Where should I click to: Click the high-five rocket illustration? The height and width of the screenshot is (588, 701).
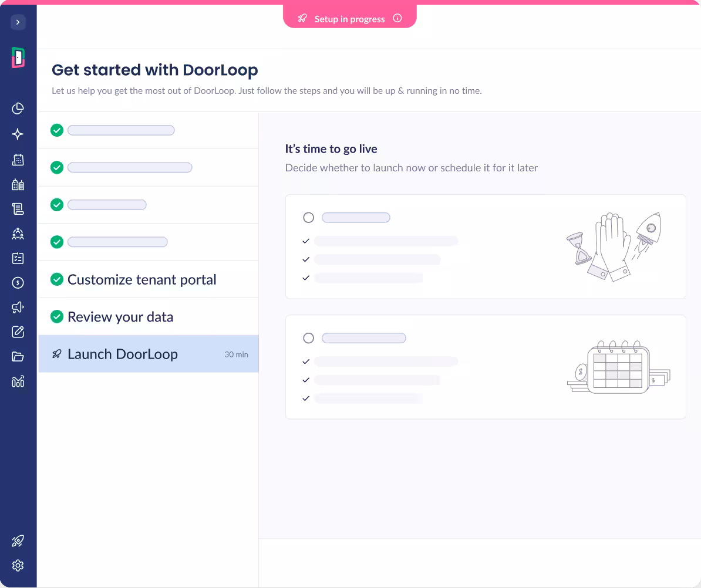click(x=614, y=246)
